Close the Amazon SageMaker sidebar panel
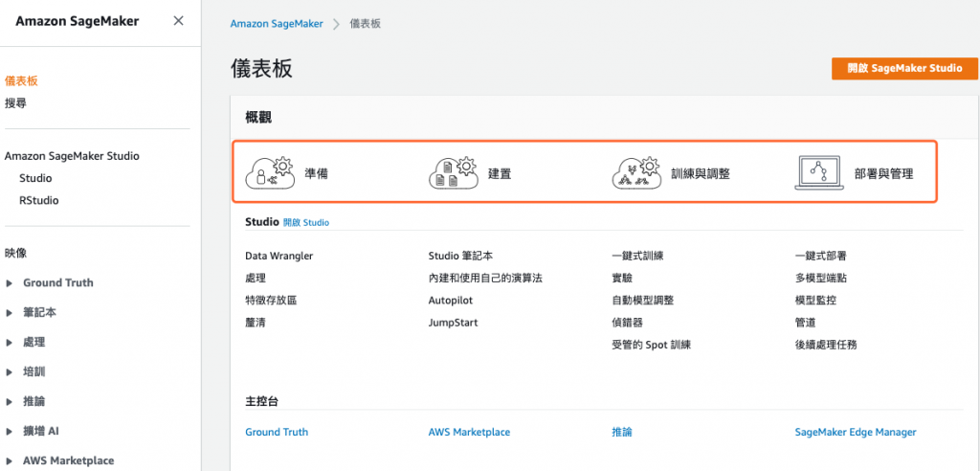 [178, 21]
